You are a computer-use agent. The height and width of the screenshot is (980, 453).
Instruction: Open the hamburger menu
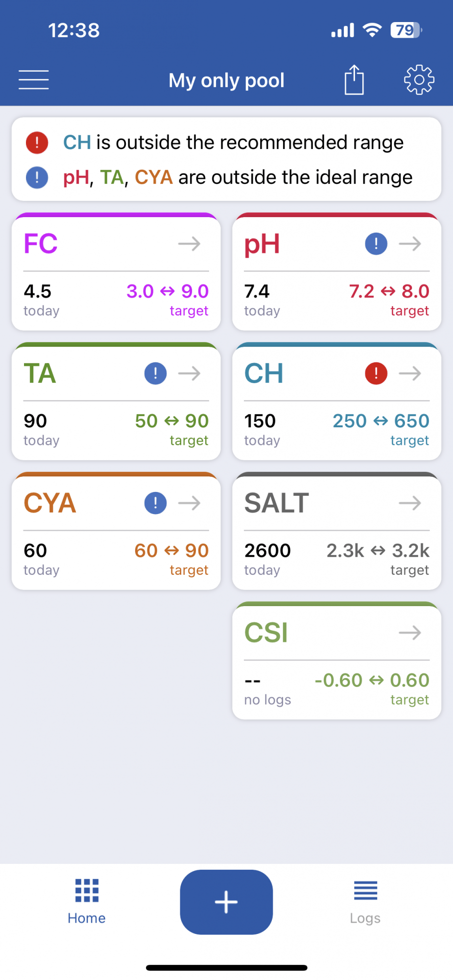[34, 80]
